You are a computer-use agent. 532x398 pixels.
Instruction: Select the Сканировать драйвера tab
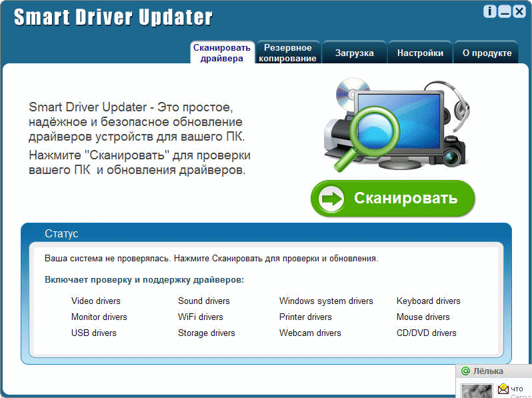[x=222, y=53]
